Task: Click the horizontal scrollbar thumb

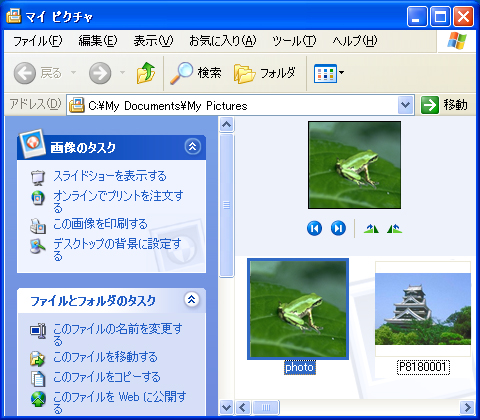Action: [x=266, y=407]
